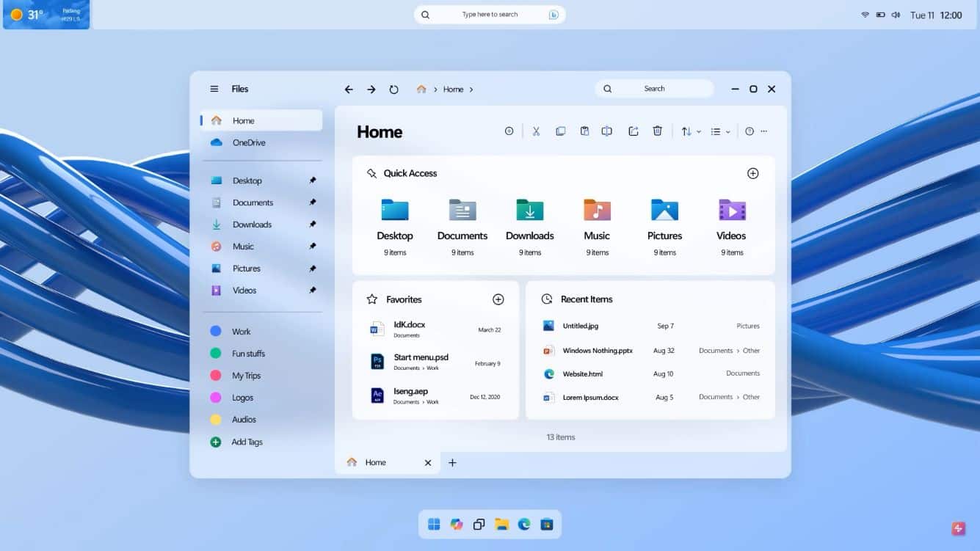This screenshot has width=980, height=551.
Task: Add a new tag with Add Tags
Action: (247, 442)
